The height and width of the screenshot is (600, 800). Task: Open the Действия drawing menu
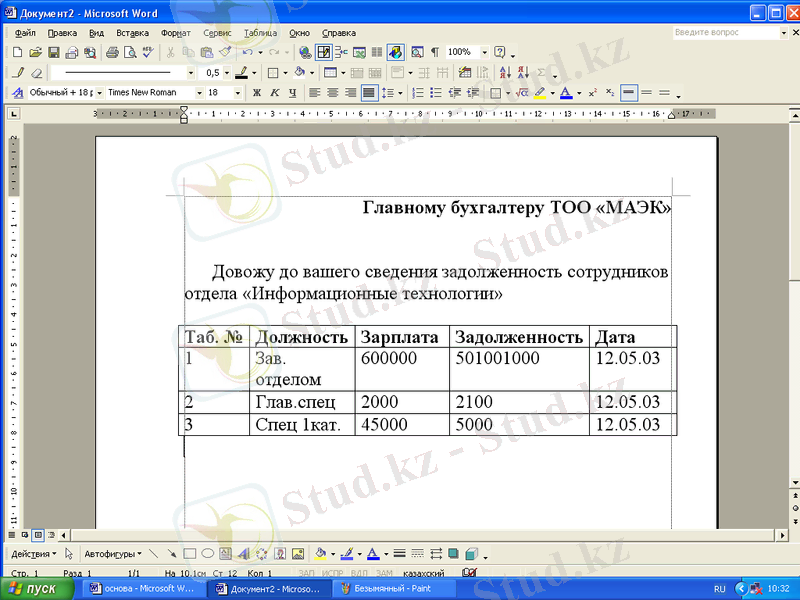[34, 554]
